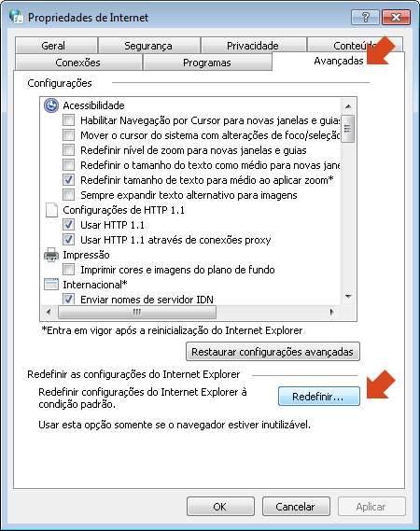Click the Configurações de HTTP 1.1 page icon
The width and height of the screenshot is (420, 531).
click(x=51, y=210)
